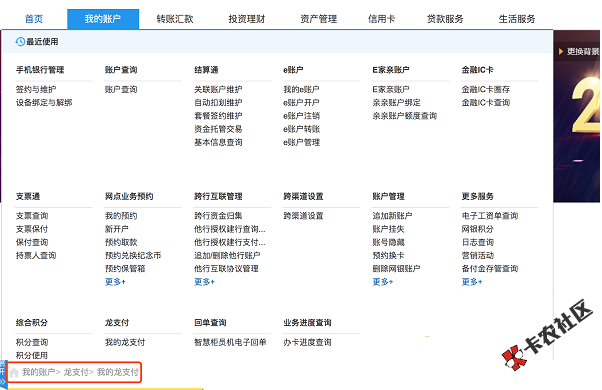This screenshot has height=390, width=602.
Task: Open 追加新账户 link
Action: pyautogui.click(x=392, y=216)
